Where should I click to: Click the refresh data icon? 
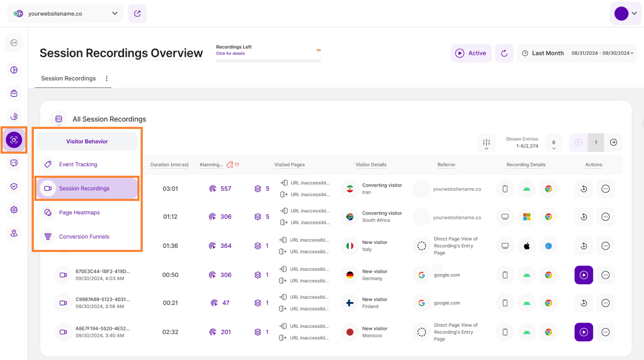coord(504,53)
